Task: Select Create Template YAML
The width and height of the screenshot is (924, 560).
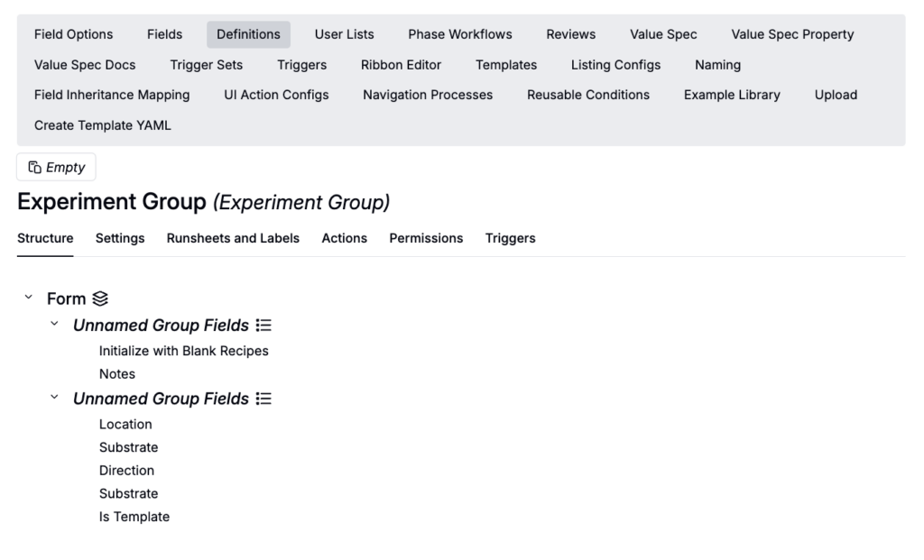Action: coord(103,125)
